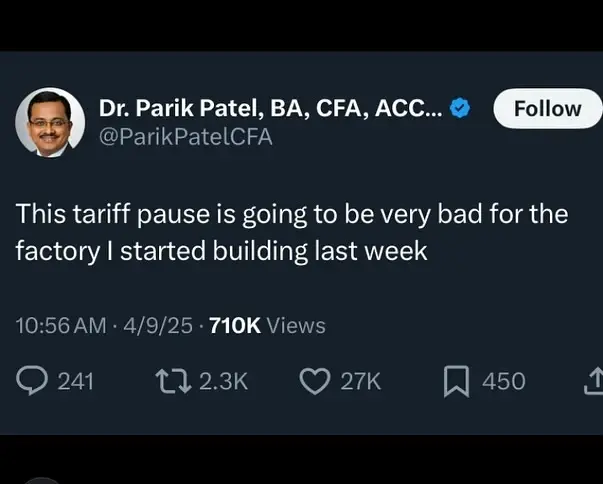Open the partially visible avatar below the tweet
Viewport: 603px width, 484px height.
click(x=43, y=480)
